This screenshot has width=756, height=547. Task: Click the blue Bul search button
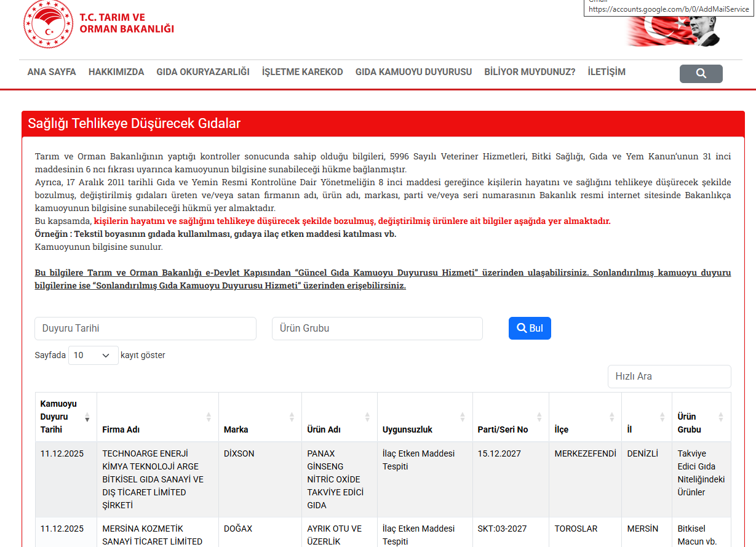(x=530, y=329)
